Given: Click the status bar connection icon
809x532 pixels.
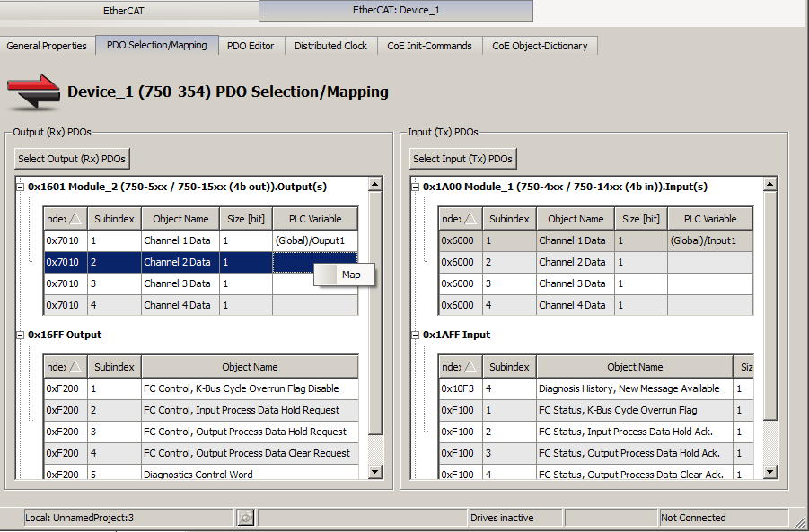Looking at the screenshot, I should pos(246,517).
